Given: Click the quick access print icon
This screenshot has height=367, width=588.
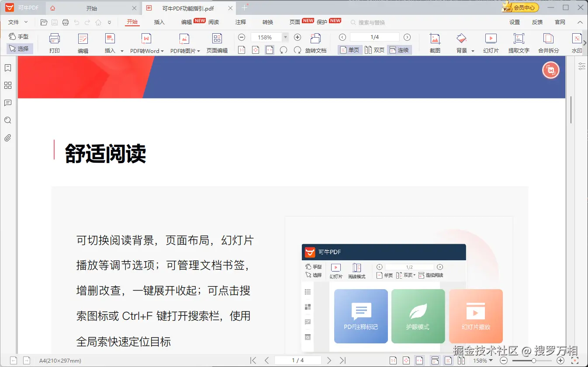Looking at the screenshot, I should (x=66, y=22).
